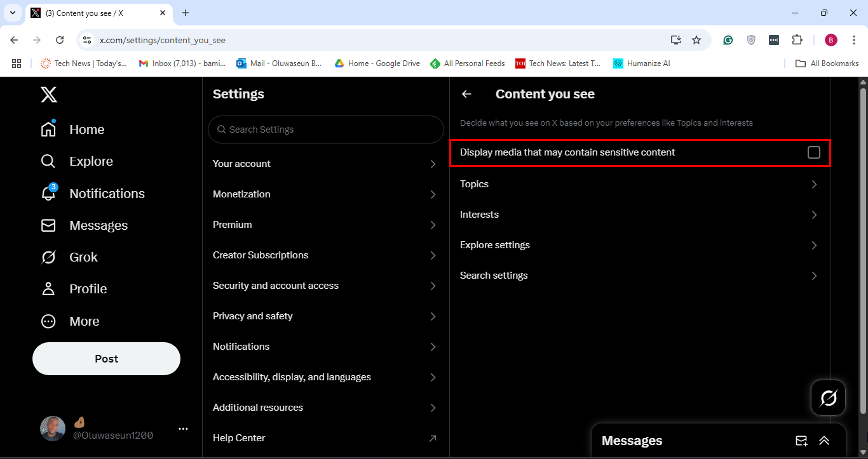The image size is (868, 459).
Task: Open Chrome Extensions puzzle icon
Action: pyautogui.click(x=797, y=40)
